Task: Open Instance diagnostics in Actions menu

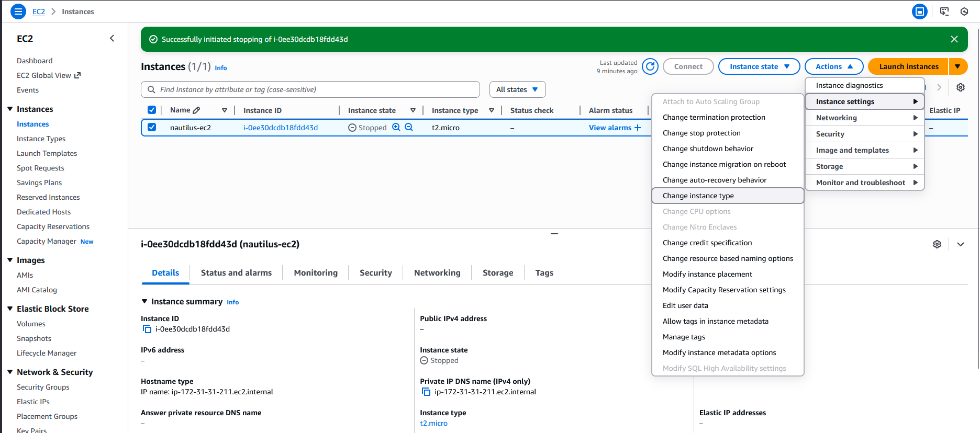Action: coord(865,85)
